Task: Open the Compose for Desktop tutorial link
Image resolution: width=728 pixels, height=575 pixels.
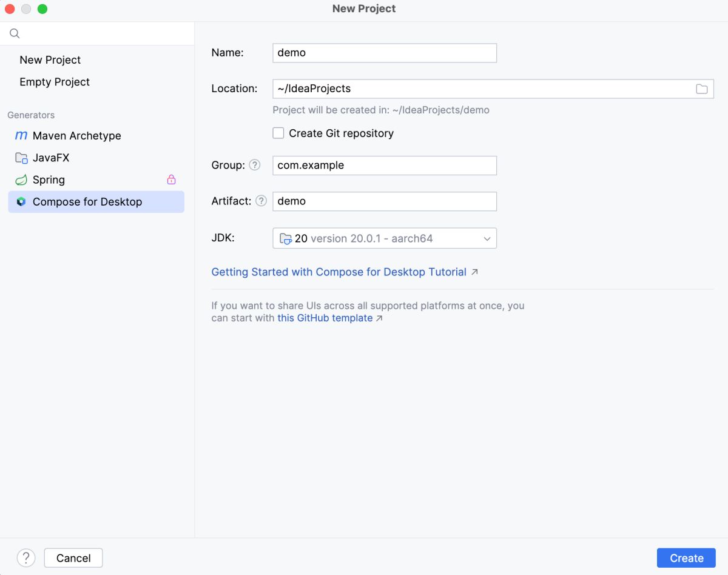Action: pyautogui.click(x=339, y=272)
